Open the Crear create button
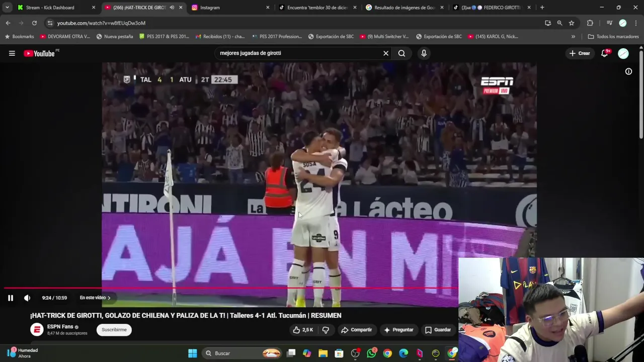 tap(580, 53)
